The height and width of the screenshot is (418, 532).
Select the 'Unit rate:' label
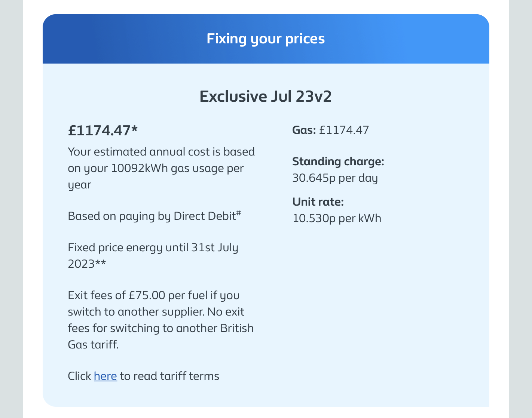click(318, 202)
